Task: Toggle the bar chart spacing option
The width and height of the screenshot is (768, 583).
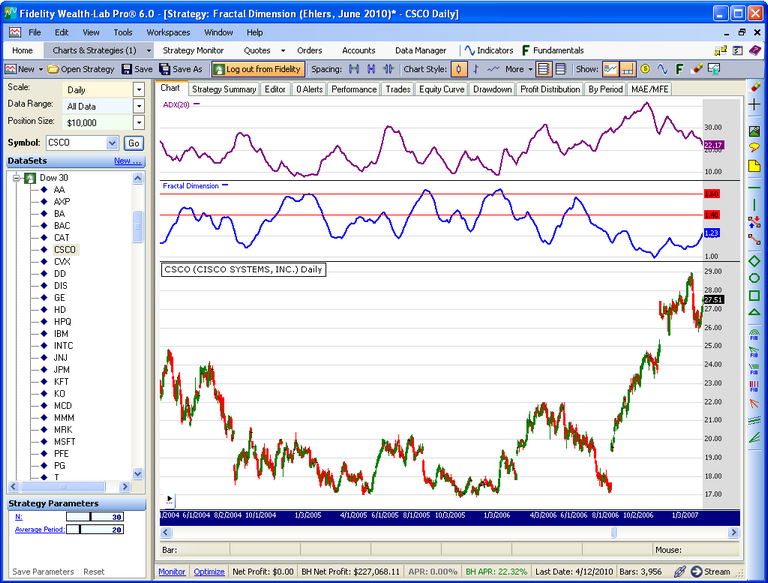Action: click(x=354, y=69)
